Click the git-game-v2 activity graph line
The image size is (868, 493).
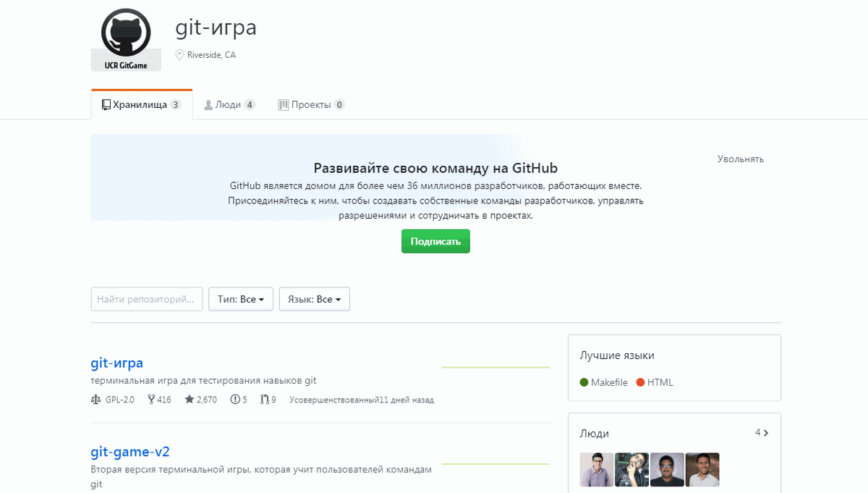click(x=496, y=463)
